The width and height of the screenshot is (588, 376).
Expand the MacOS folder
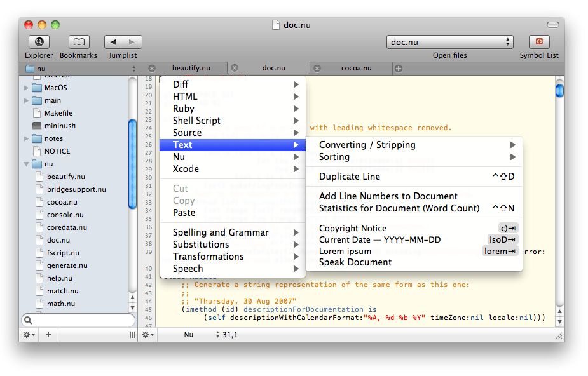pos(27,88)
